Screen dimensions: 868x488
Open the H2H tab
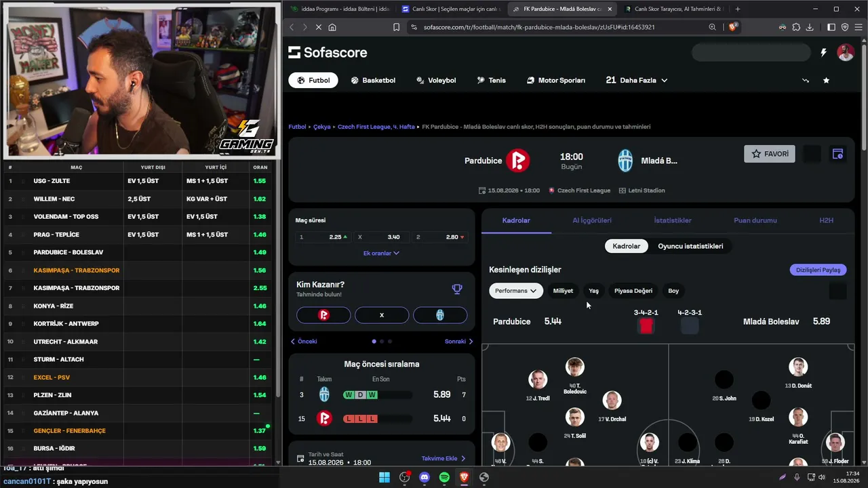pyautogui.click(x=826, y=220)
